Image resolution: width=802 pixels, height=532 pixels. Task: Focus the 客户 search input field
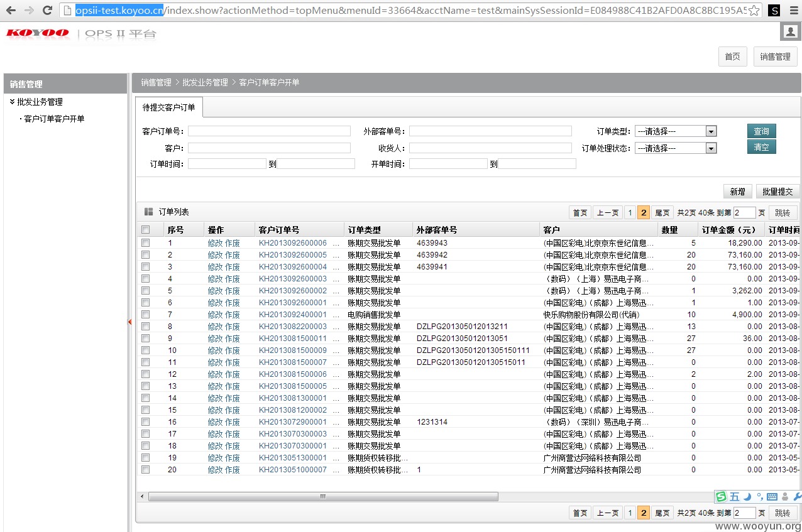coord(269,148)
